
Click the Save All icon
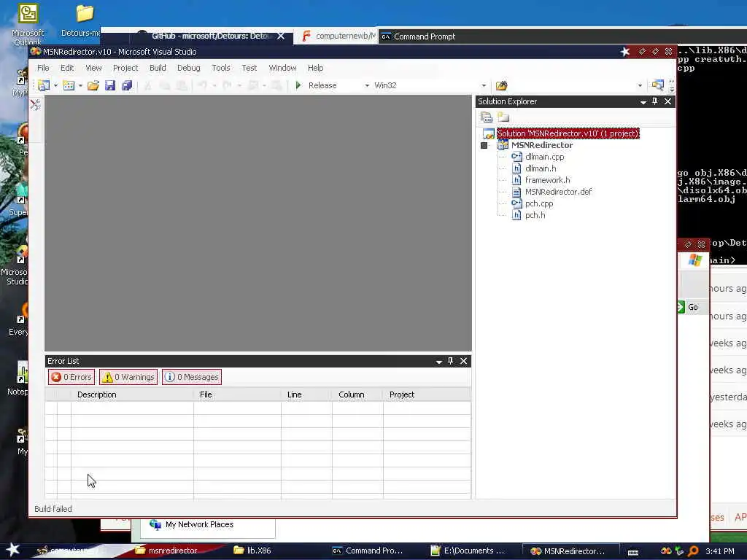tap(127, 85)
